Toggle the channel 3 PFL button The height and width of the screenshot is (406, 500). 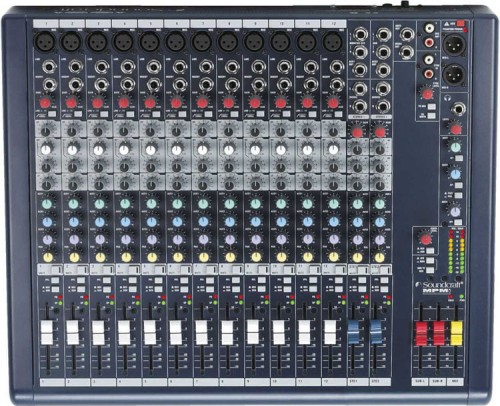[106, 280]
